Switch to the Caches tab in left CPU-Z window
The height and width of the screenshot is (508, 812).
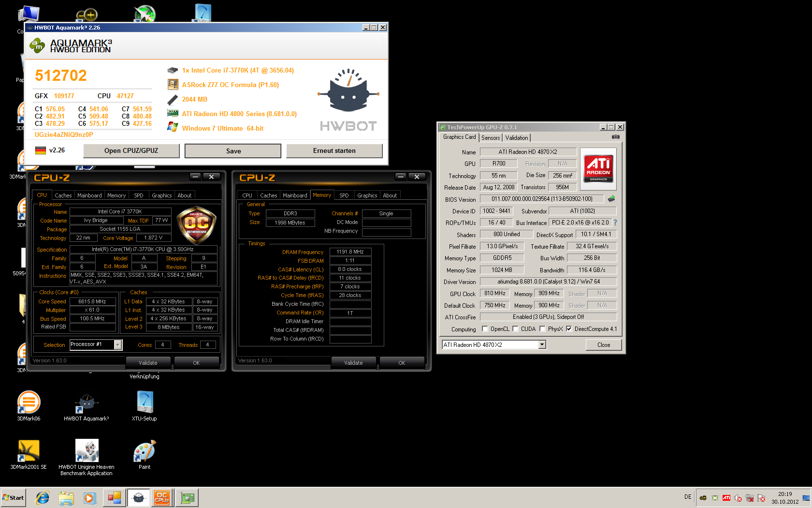(x=63, y=195)
